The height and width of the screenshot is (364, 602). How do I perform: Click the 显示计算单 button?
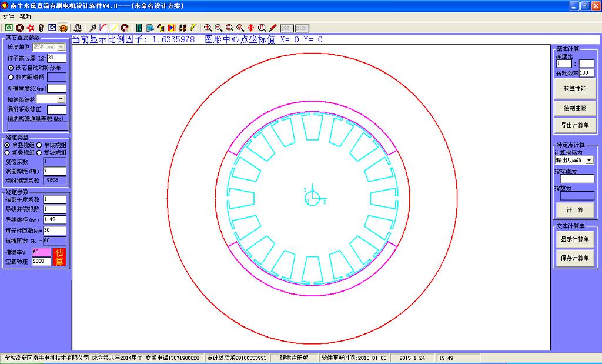pyautogui.click(x=574, y=239)
